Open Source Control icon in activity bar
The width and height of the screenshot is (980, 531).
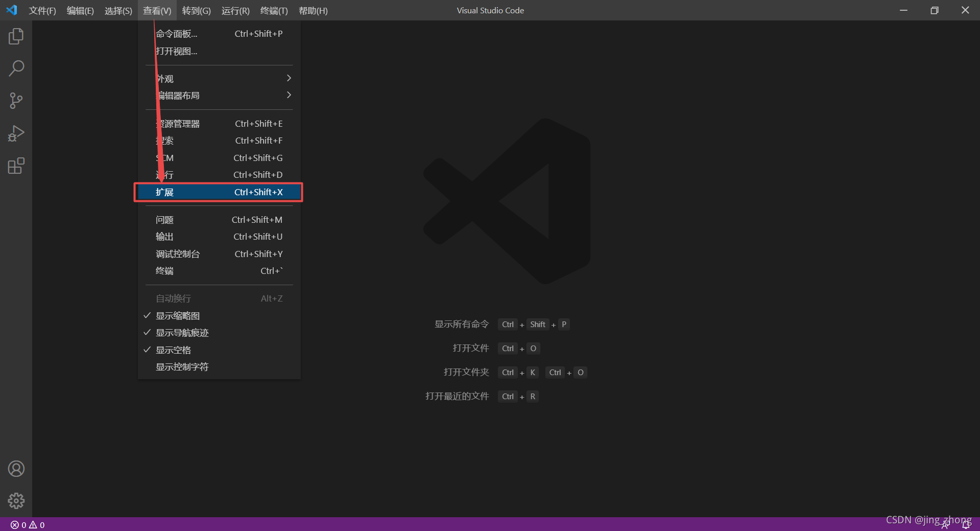16,101
